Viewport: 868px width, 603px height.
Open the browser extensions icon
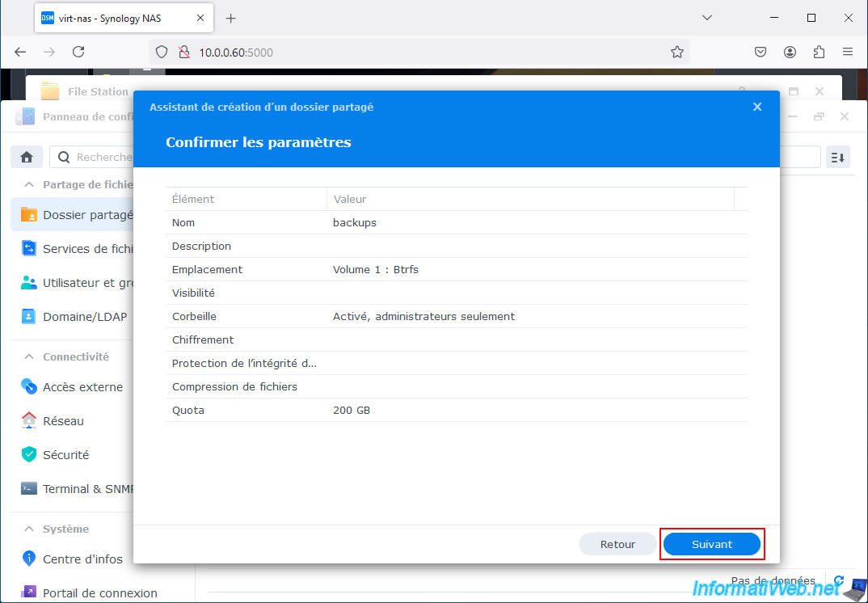(820, 52)
